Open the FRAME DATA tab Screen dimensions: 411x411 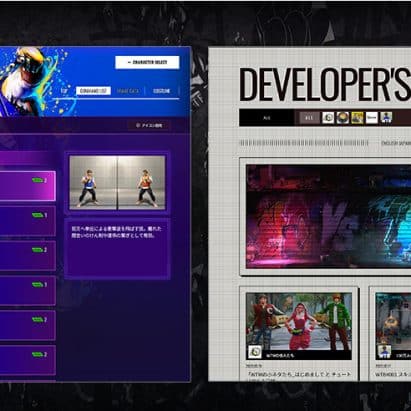tap(128, 91)
